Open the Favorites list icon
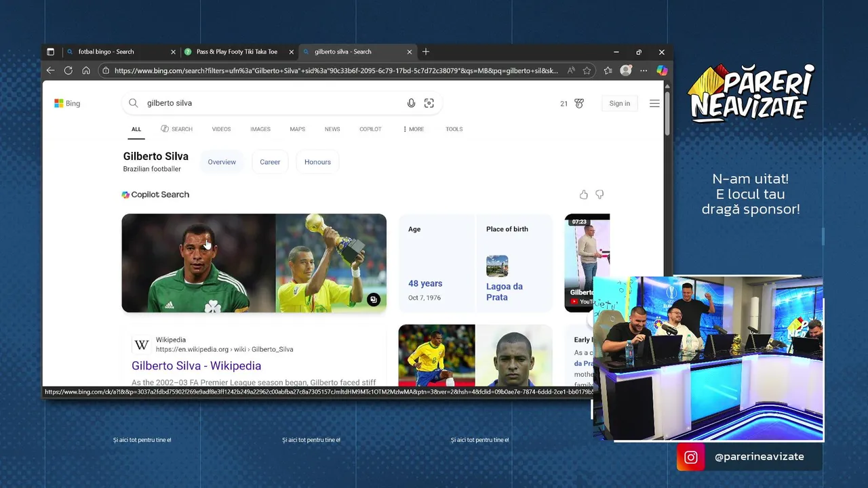 pos(608,70)
